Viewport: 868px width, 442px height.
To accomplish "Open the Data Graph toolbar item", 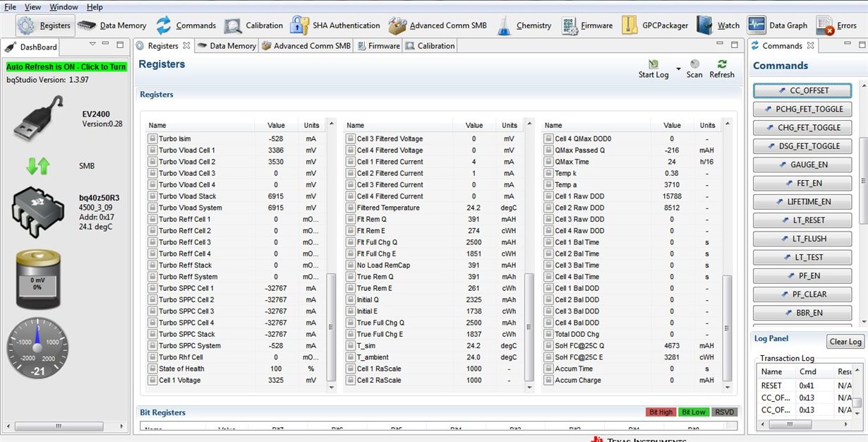I will click(778, 25).
